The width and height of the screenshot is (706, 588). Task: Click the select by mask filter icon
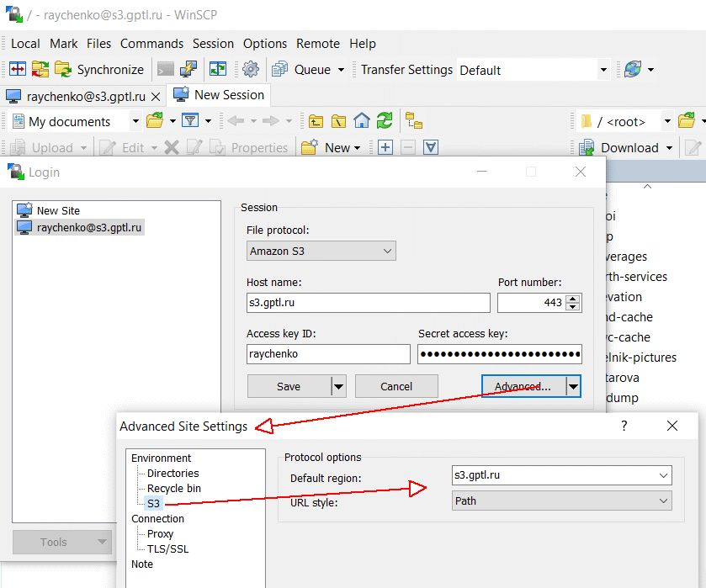point(431,147)
